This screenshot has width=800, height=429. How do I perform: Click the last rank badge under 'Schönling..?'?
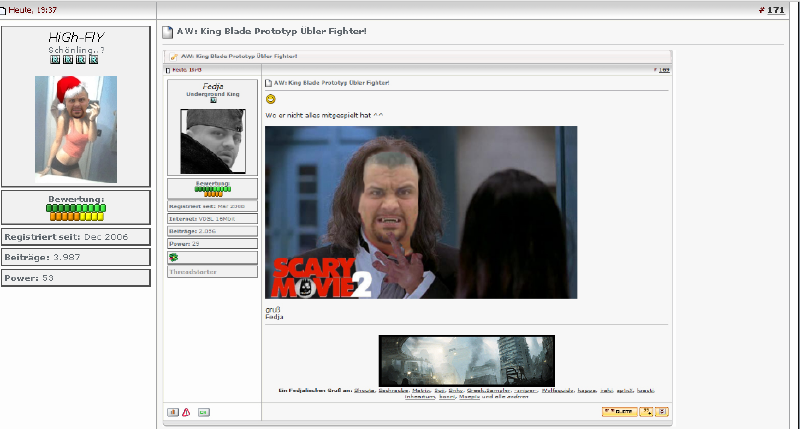93,60
